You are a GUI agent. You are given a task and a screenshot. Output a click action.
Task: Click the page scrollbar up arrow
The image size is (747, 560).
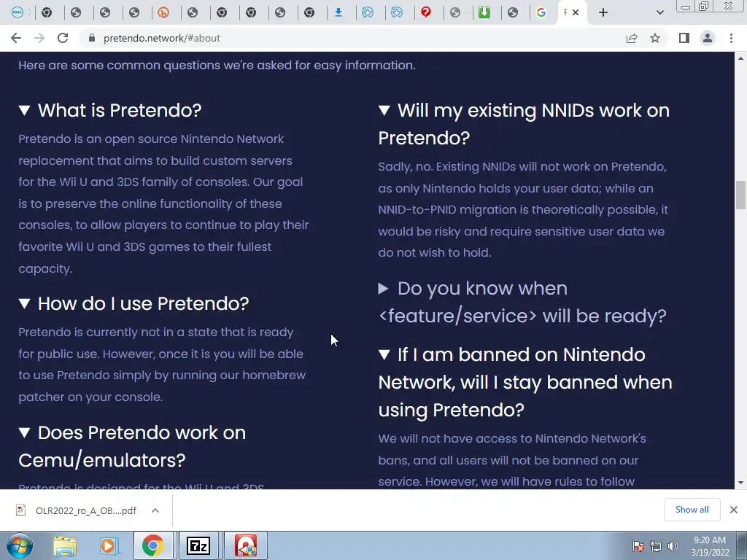[740, 58]
